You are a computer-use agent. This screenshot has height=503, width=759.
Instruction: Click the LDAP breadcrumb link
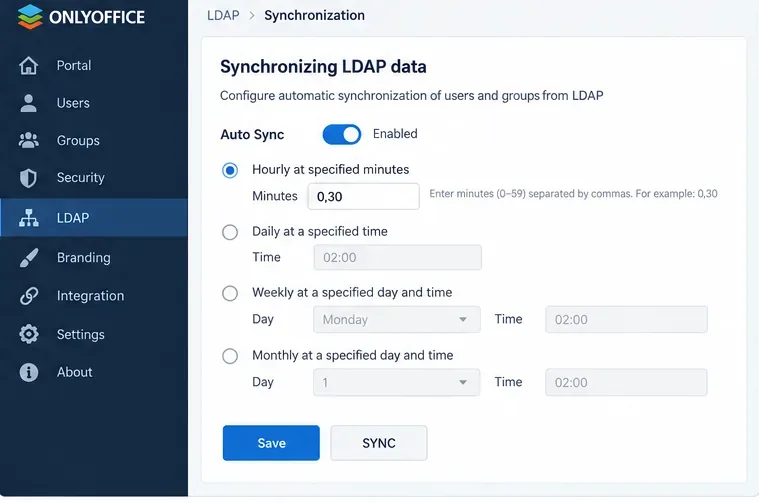click(x=223, y=15)
